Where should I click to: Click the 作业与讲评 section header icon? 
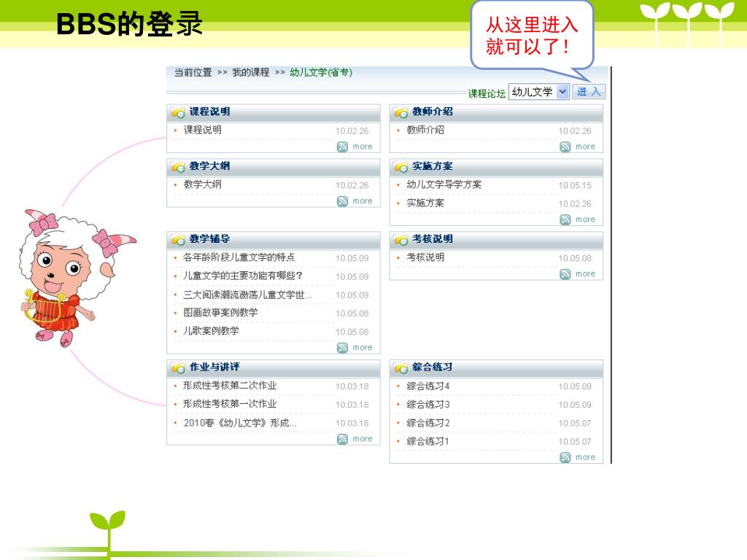click(x=178, y=367)
